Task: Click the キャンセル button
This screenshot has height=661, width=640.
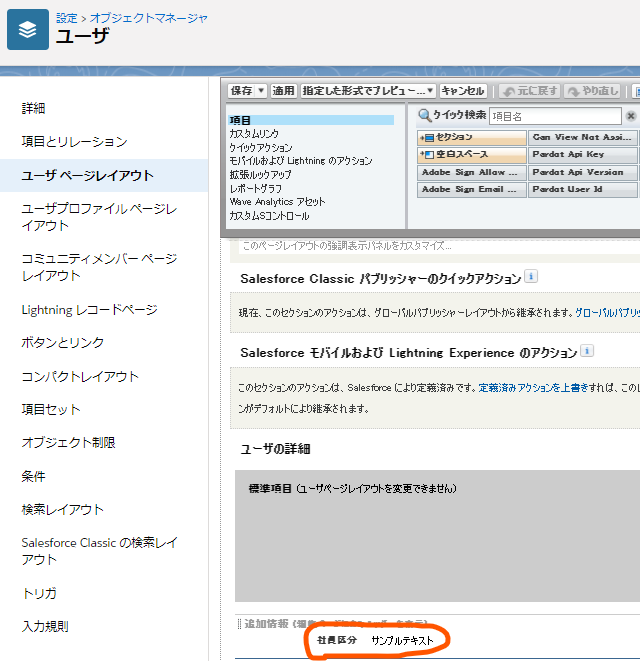Action: [x=463, y=91]
